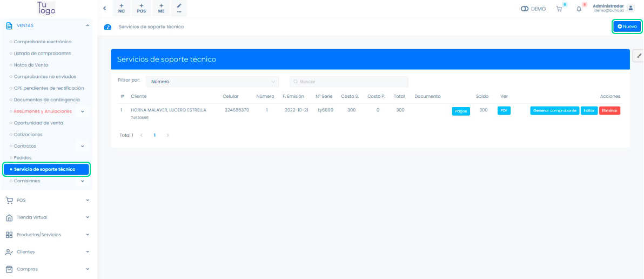Viewport: 644px width, 279px height.
Task: Collapse the sidebar with the left arrow
Action: [104, 8]
